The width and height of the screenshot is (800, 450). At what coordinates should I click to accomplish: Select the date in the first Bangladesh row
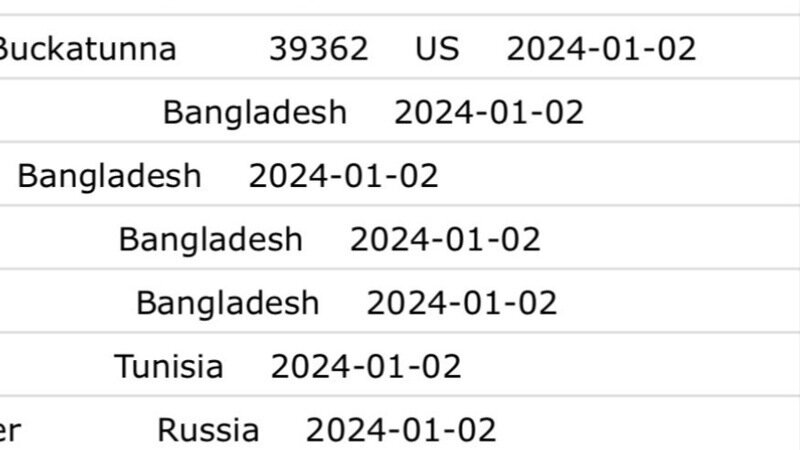pyautogui.click(x=489, y=112)
